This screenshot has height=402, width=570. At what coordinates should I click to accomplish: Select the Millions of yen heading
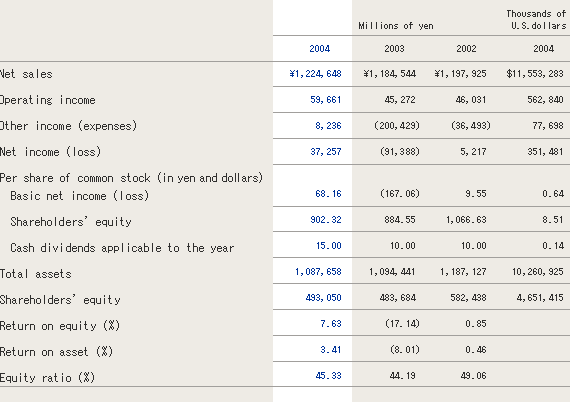point(396,26)
